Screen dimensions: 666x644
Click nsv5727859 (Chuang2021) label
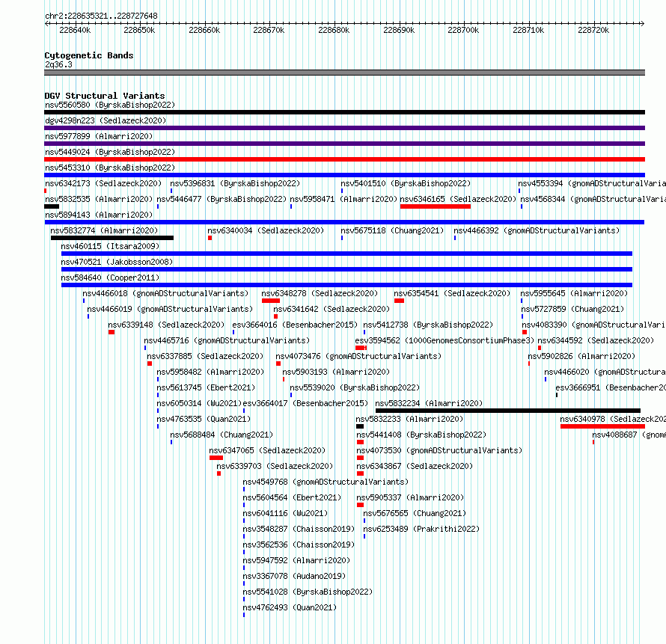[x=573, y=309]
